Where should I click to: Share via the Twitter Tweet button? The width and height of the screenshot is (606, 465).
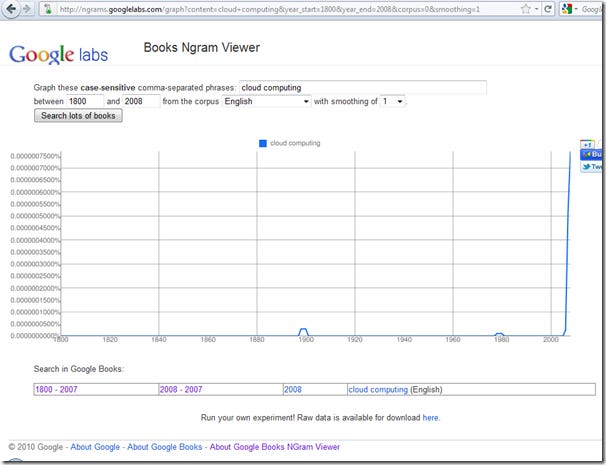[x=592, y=167]
